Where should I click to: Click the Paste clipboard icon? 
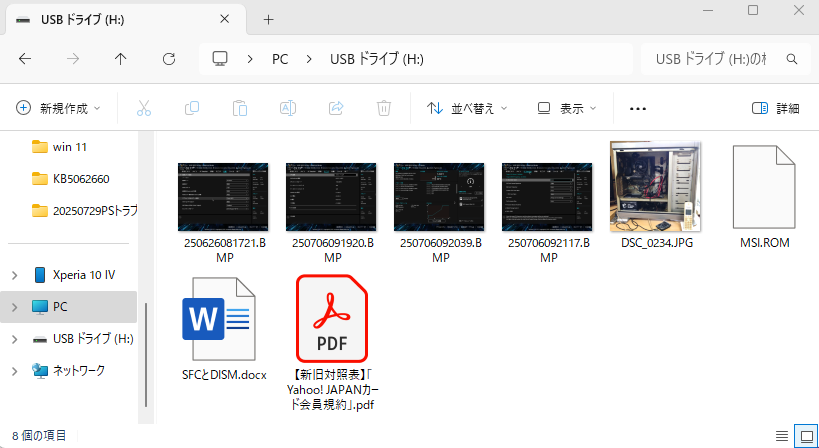coord(240,108)
